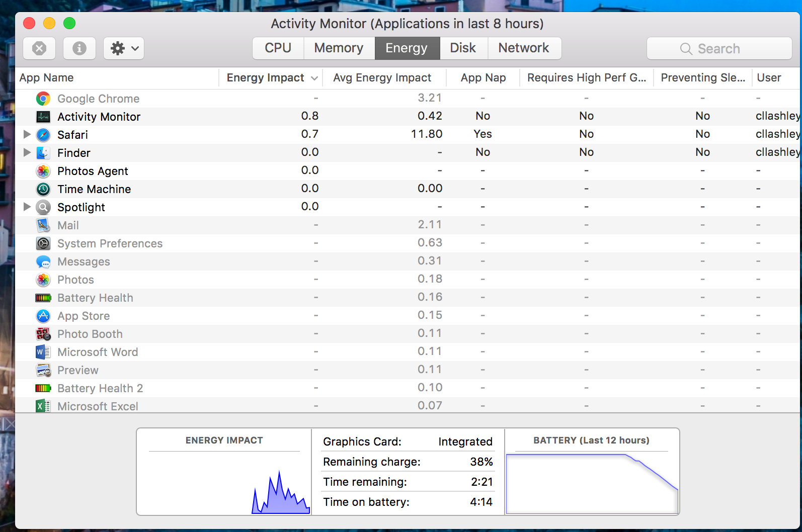
Task: Sort by App Name column header
Action: 117,78
